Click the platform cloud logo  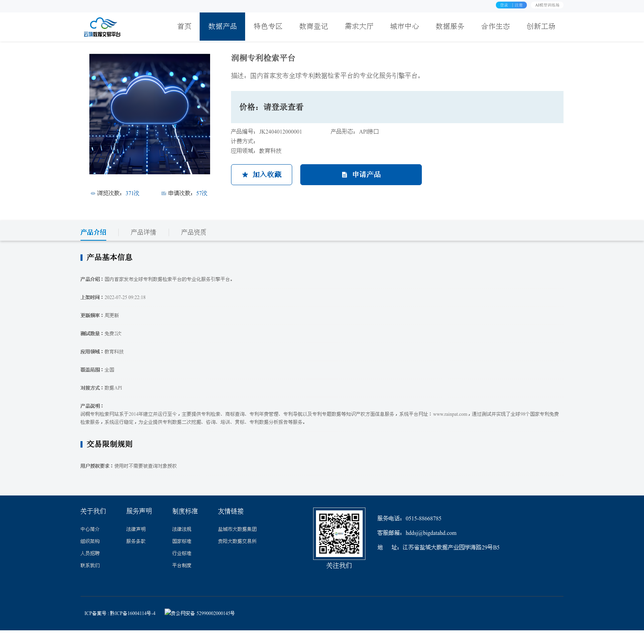tap(102, 27)
